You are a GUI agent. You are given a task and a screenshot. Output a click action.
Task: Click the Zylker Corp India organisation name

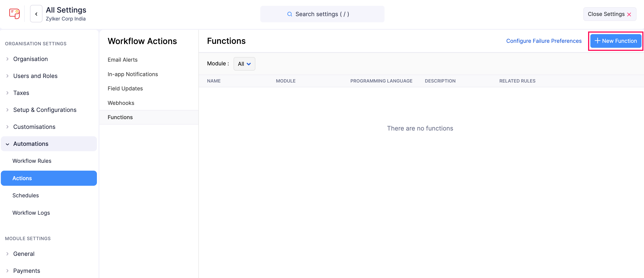pos(65,19)
